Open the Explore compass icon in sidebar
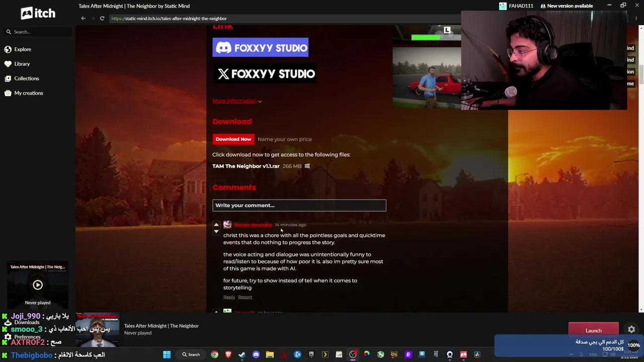This screenshot has height=362, width=644. tap(8, 49)
